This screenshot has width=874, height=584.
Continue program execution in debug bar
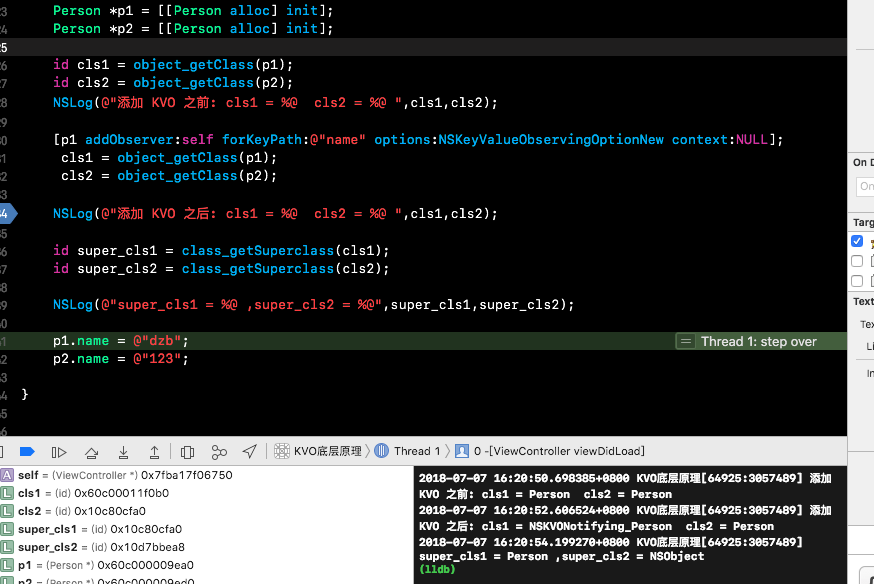tap(59, 452)
